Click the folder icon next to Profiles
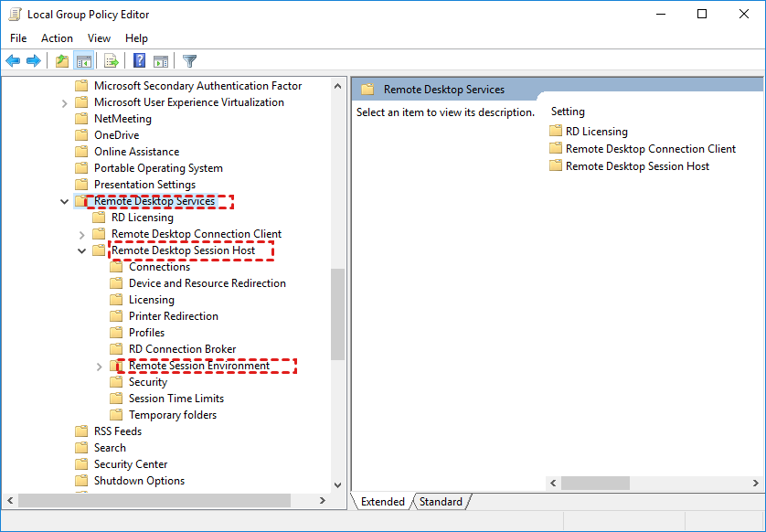 click(116, 332)
